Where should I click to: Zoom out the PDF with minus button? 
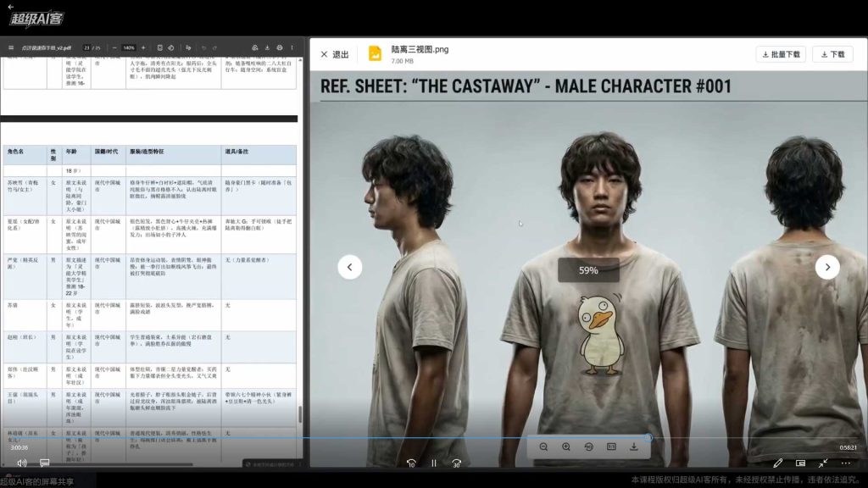[x=114, y=47]
